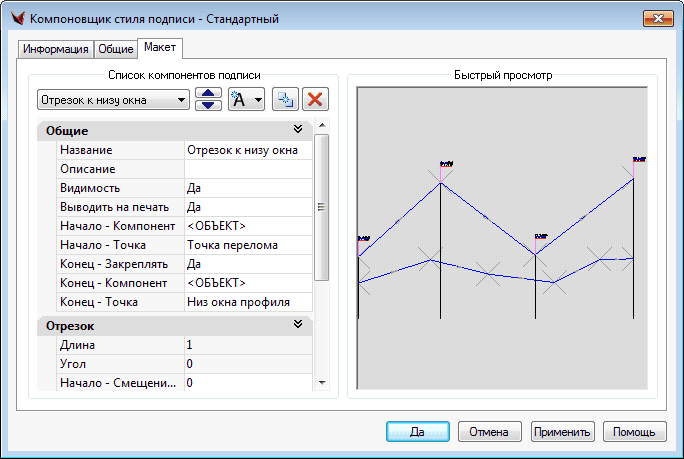Toggle the Выводить на печать value
The width and height of the screenshot is (684, 459).
pyautogui.click(x=248, y=207)
